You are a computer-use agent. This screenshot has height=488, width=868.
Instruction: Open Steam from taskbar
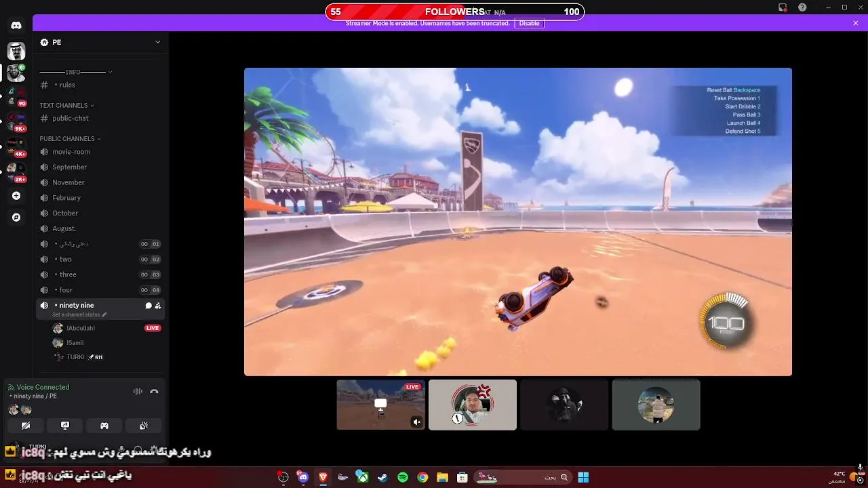coord(382,477)
